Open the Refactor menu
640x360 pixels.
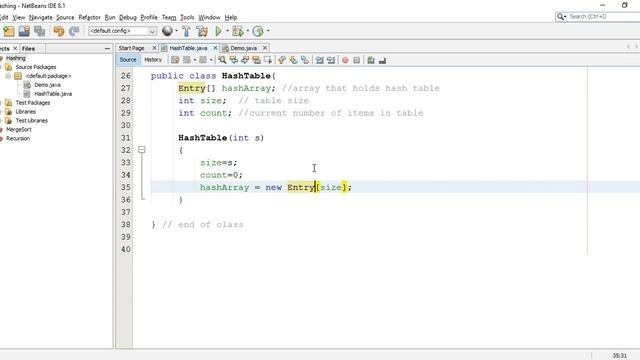point(89,18)
